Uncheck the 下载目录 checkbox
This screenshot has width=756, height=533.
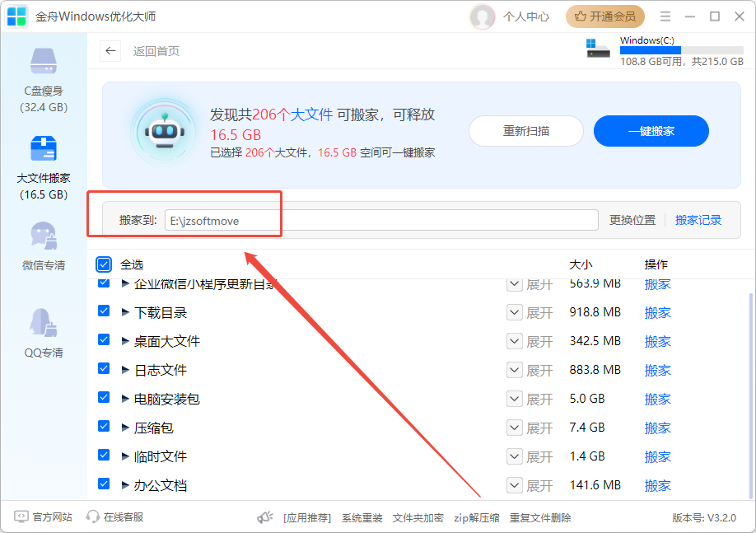coord(104,311)
